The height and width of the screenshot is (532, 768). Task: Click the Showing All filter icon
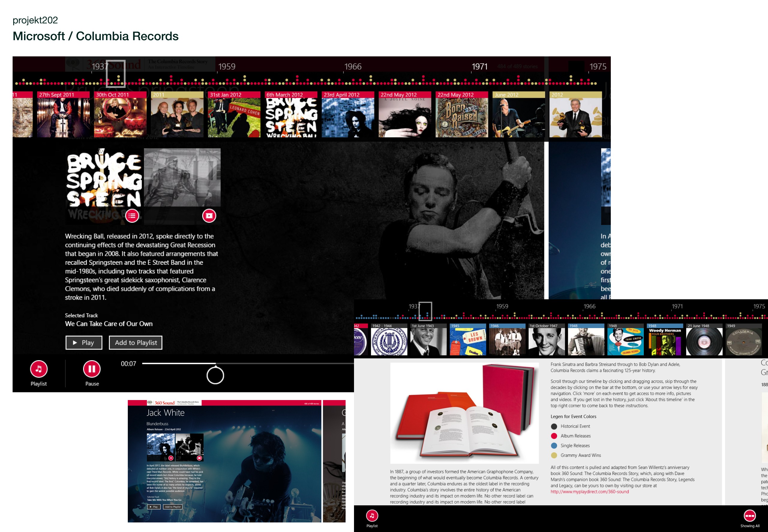(750, 515)
